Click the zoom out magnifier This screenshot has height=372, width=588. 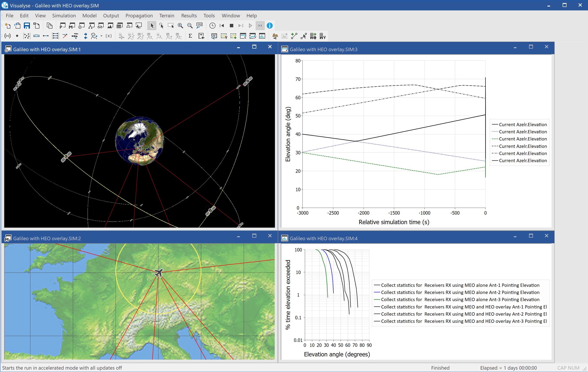pyautogui.click(x=190, y=26)
